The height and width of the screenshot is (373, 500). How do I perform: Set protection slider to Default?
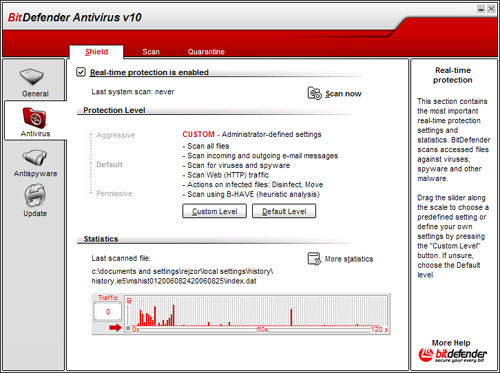pyautogui.click(x=109, y=164)
